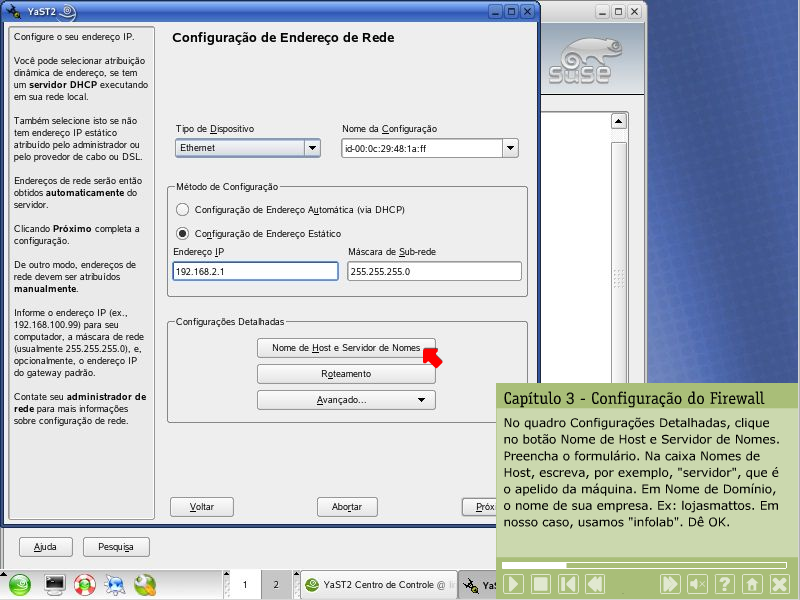Viewport: 800px width, 600px height.
Task: Select static address configuration option
Action: (x=182, y=233)
